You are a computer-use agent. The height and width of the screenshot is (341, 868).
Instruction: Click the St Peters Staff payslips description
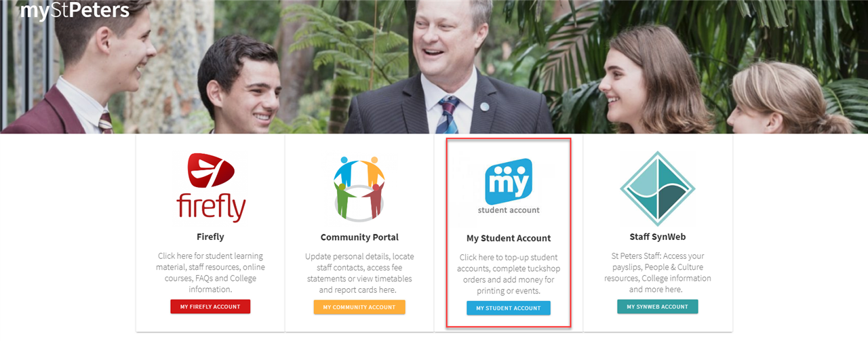click(x=658, y=273)
